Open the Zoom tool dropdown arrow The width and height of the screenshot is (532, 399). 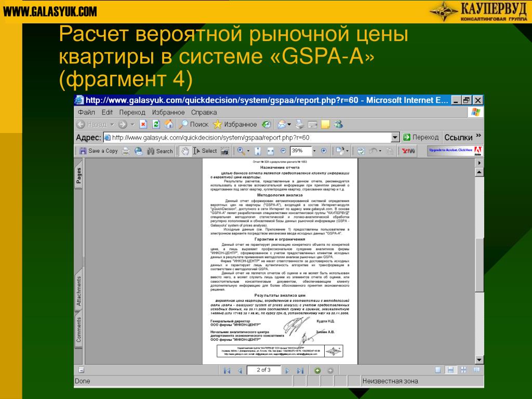click(x=248, y=151)
